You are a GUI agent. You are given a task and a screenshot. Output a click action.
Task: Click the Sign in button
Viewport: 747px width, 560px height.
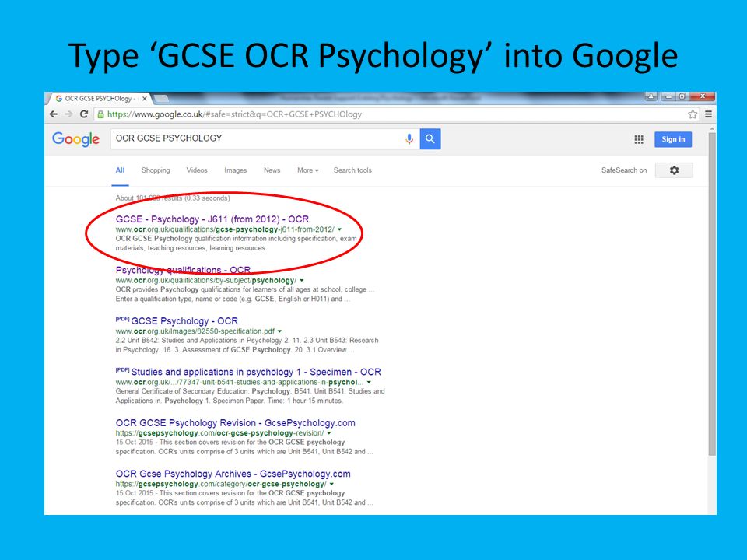(672, 139)
